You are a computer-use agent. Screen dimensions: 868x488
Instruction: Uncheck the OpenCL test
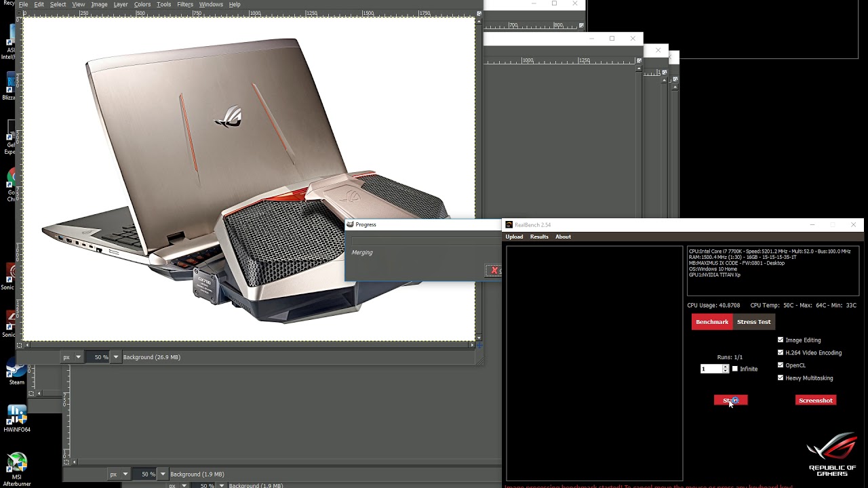point(781,365)
